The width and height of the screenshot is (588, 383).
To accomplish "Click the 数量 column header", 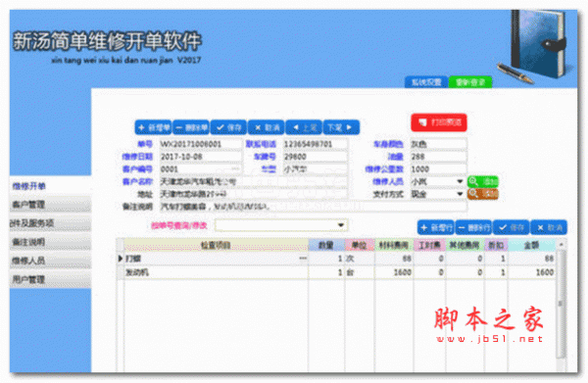I will coord(326,245).
